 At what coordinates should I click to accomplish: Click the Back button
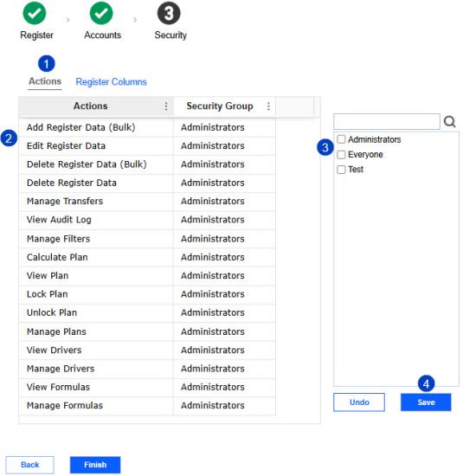coord(29,465)
